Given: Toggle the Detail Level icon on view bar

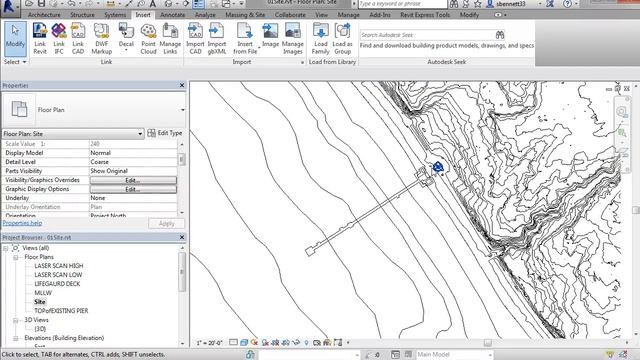Looking at the screenshot, I should pos(233,342).
